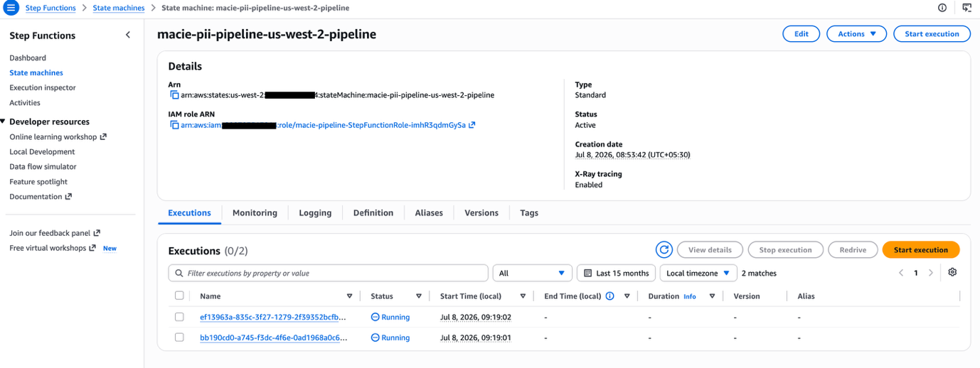
Task: Open Feature spotlight in the sidebar
Action: (x=38, y=182)
